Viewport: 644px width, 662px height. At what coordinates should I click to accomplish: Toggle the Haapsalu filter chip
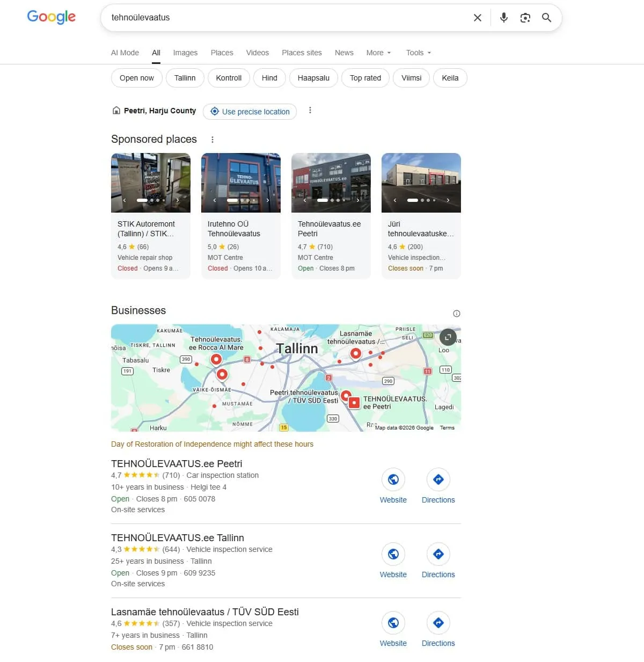coord(314,78)
